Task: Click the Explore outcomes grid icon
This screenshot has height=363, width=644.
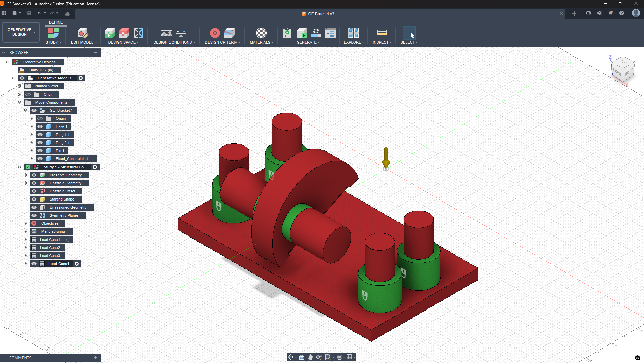Action: coord(354,33)
